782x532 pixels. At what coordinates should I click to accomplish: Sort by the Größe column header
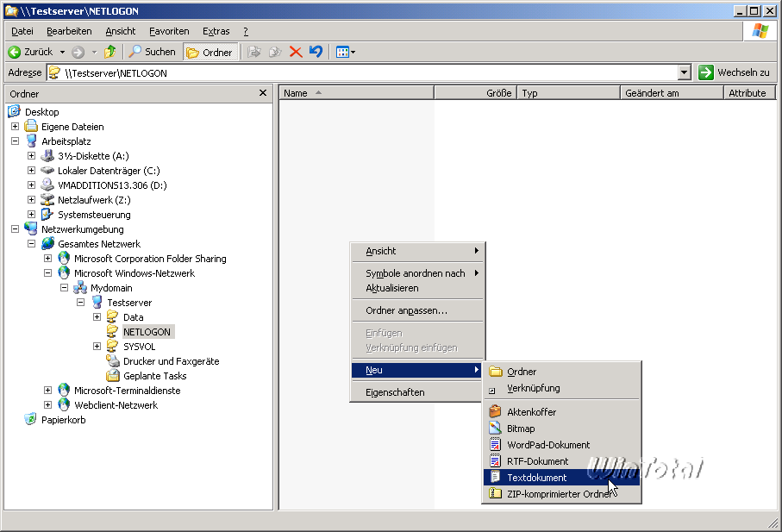point(475,93)
